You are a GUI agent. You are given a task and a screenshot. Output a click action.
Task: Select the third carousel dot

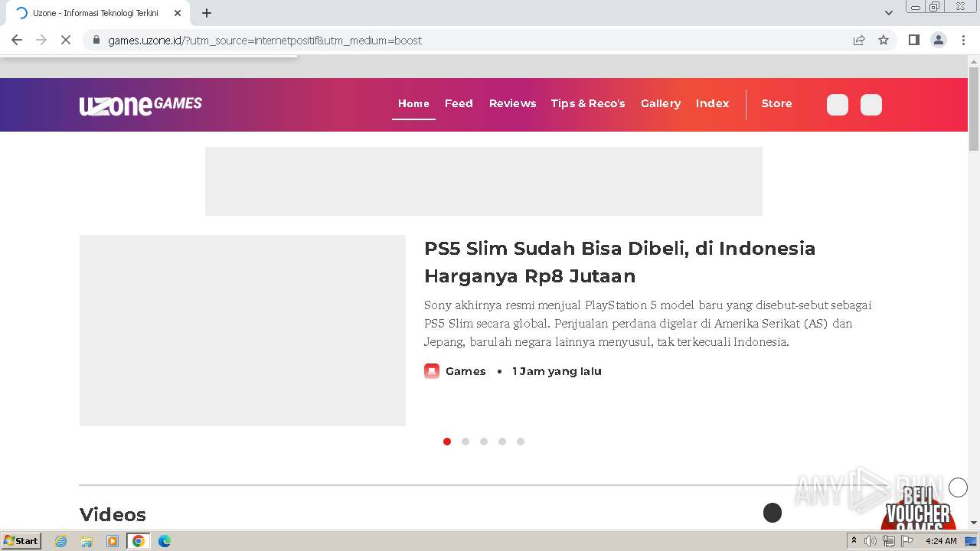(x=484, y=442)
